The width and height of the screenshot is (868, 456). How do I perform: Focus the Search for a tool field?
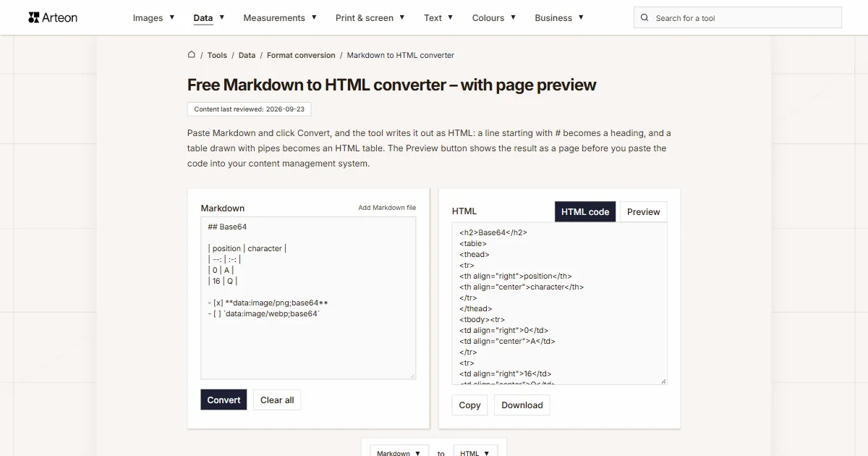pos(738,18)
